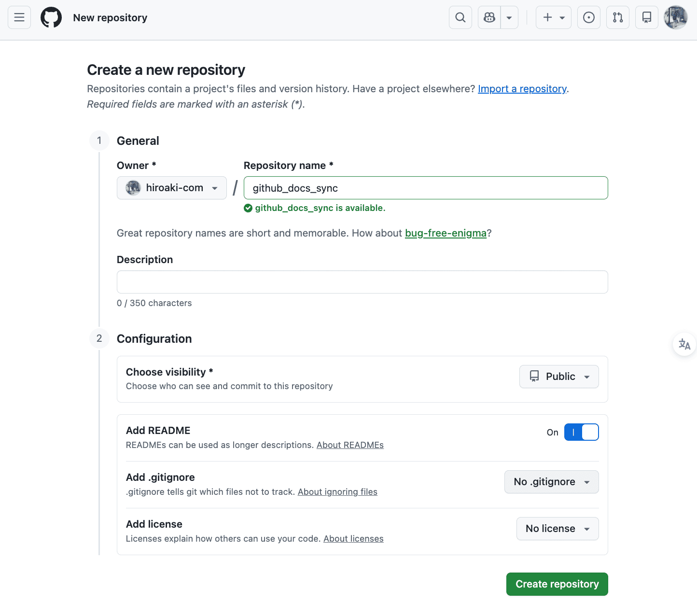Open the No .gitignore dropdown

pyautogui.click(x=551, y=481)
